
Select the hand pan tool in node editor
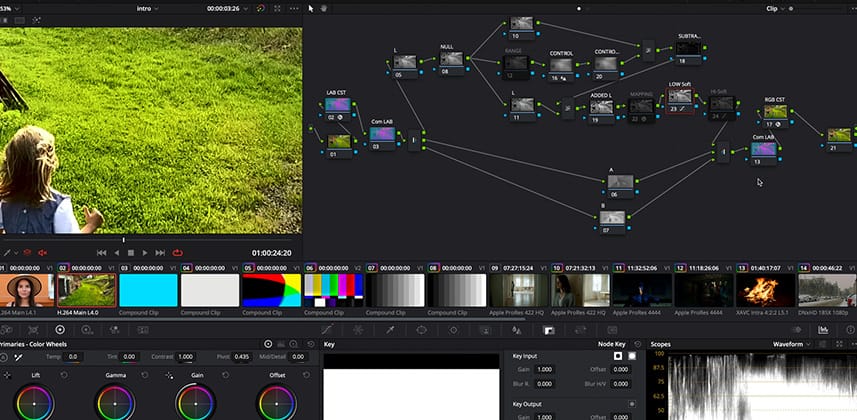click(324, 8)
